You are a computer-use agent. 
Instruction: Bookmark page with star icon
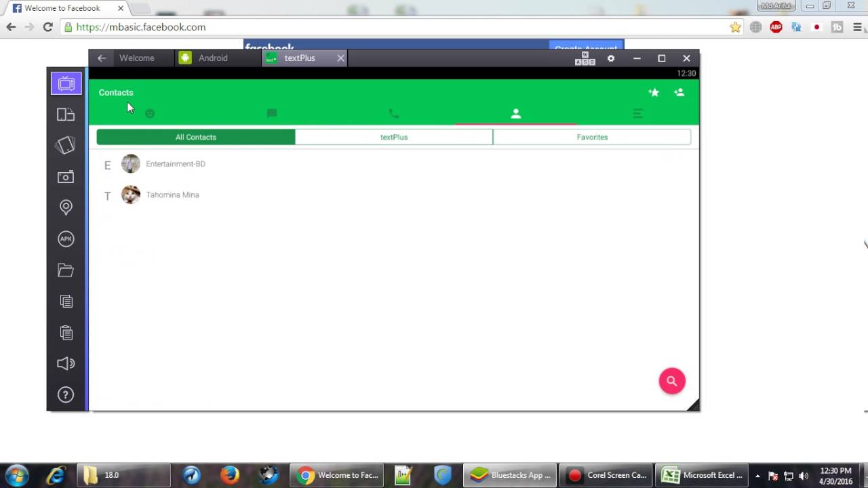coord(735,27)
